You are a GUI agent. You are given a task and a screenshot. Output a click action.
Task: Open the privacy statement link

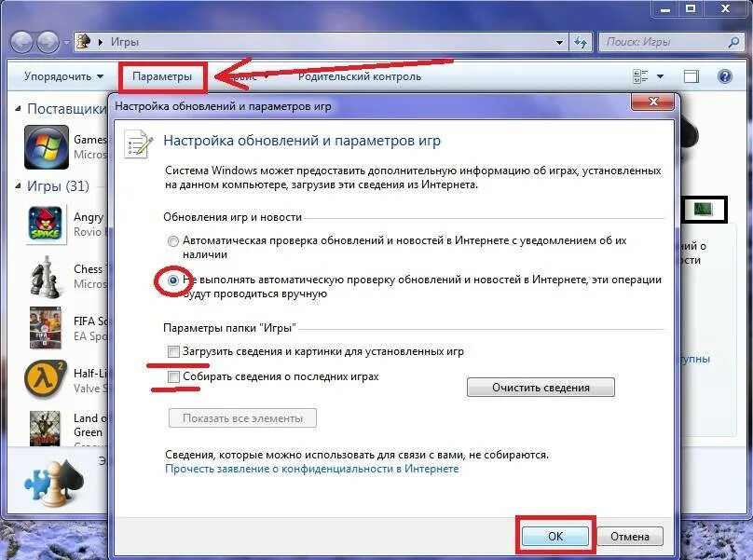tap(311, 469)
